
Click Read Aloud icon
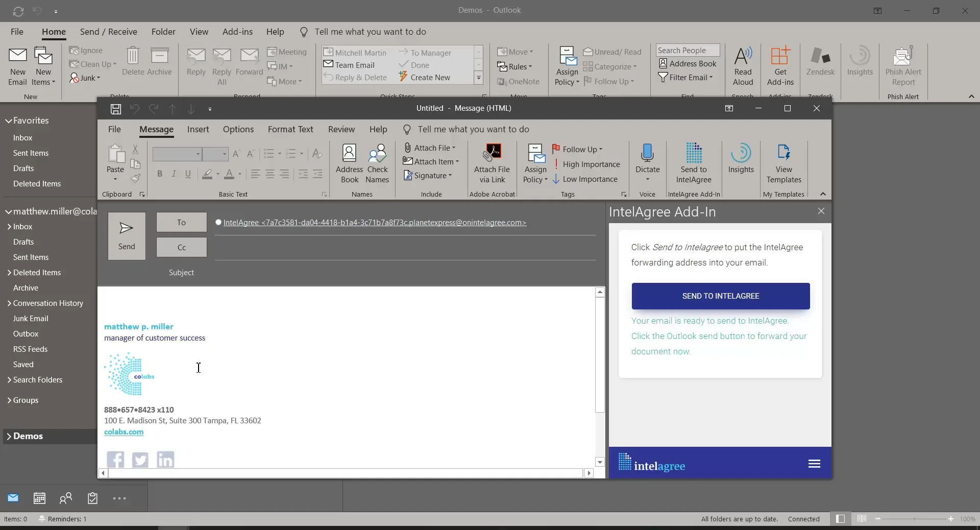743,66
